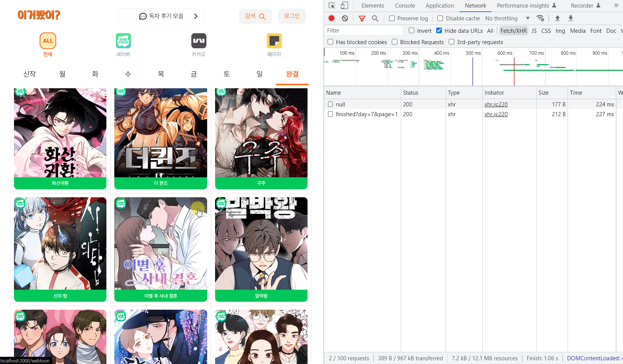The image size is (623, 364).
Task: Select the Kakao Page platform icon
Action: 274,41
